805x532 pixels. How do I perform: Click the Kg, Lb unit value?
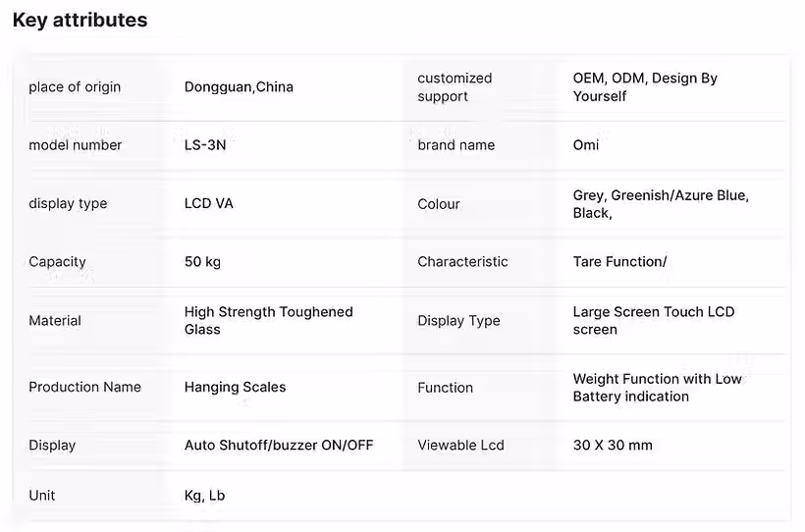tap(204, 496)
